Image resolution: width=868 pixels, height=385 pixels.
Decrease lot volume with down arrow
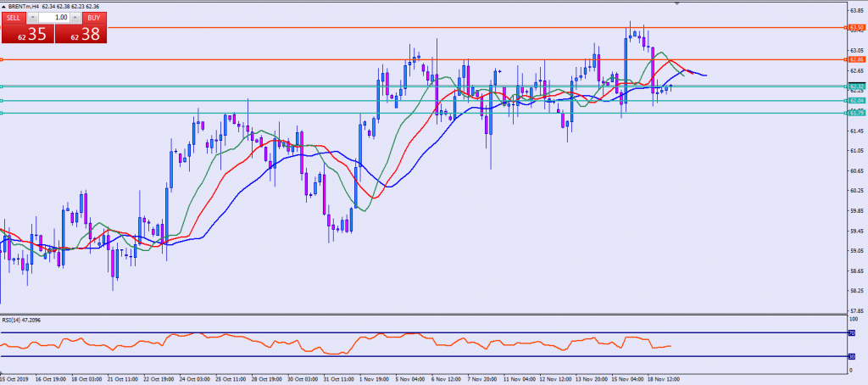pyautogui.click(x=32, y=17)
